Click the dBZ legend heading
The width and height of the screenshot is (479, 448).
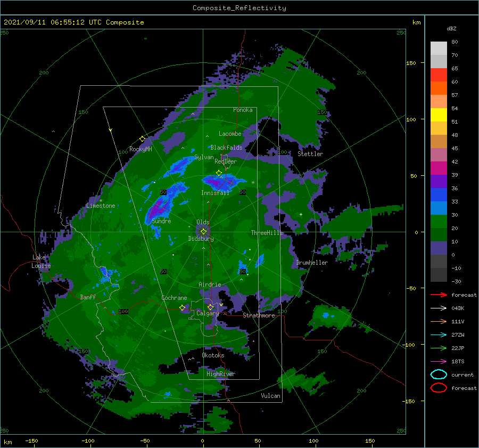[451, 28]
